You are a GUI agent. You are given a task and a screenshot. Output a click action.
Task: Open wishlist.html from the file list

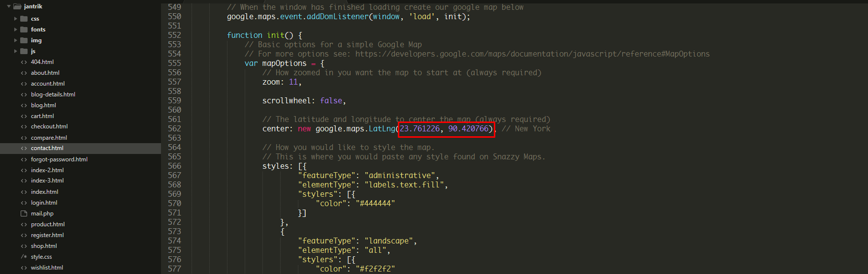(x=47, y=268)
